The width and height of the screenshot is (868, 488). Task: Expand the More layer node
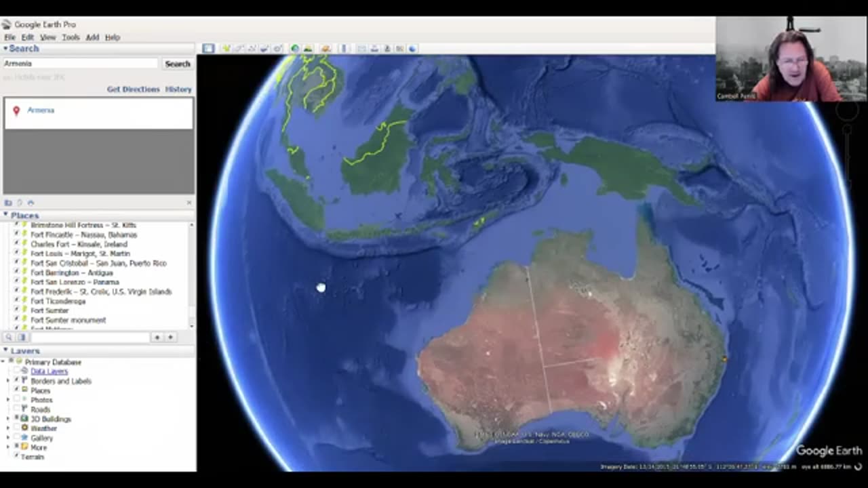7,447
